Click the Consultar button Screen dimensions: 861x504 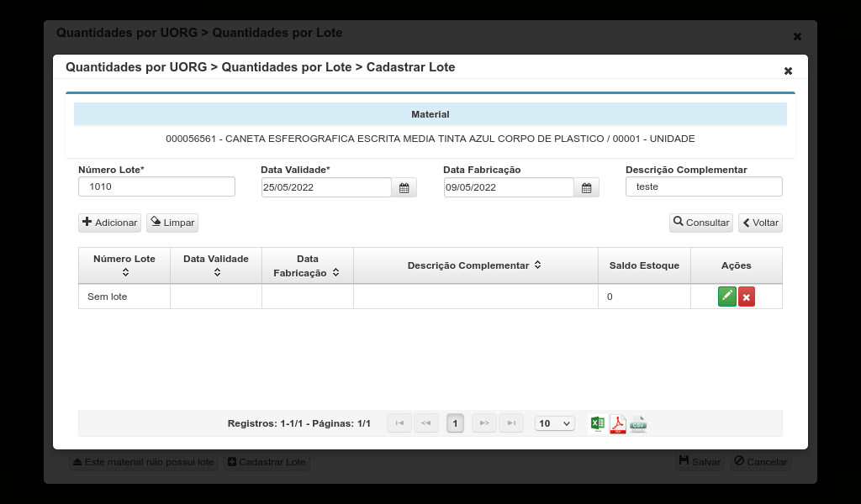click(x=701, y=223)
